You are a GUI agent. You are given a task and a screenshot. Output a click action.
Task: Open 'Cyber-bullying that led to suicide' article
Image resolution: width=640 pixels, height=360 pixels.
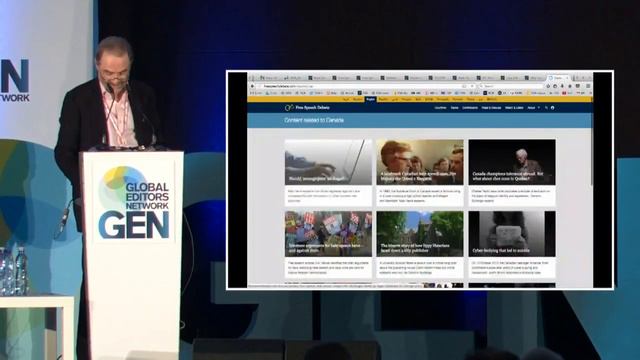click(x=512, y=234)
